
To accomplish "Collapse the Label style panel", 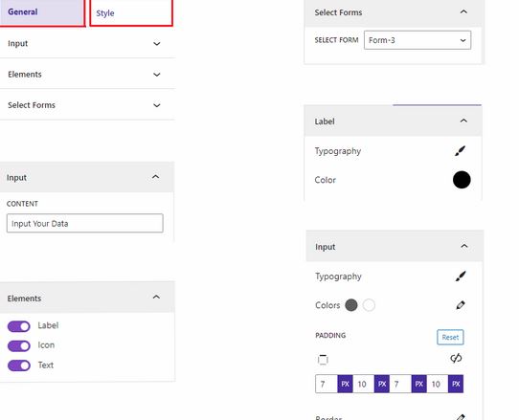I will (x=463, y=121).
